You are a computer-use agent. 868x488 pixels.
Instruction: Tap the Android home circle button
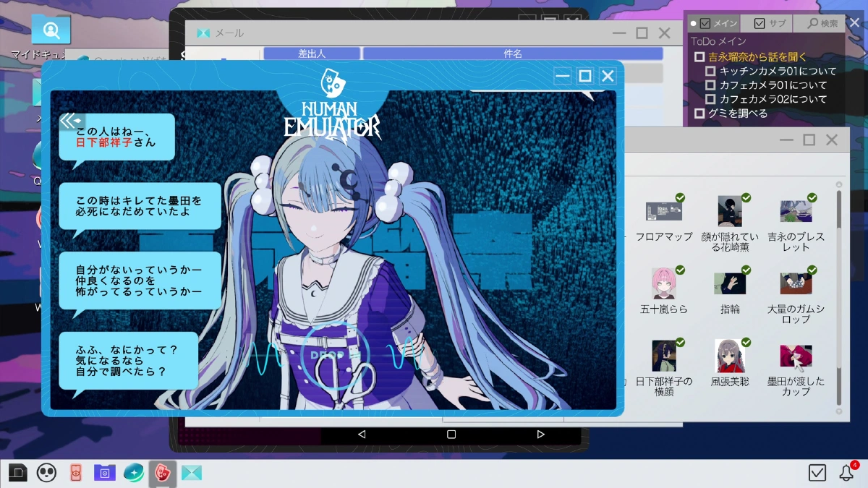click(x=451, y=435)
